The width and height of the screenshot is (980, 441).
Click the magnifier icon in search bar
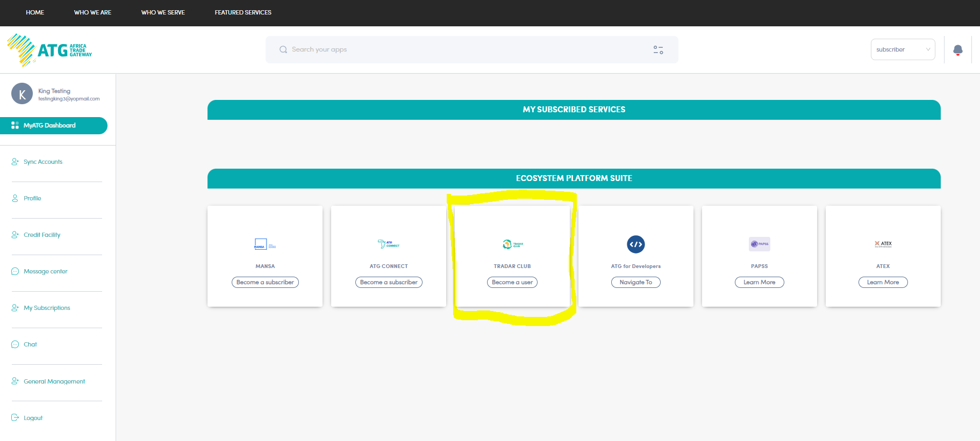pos(283,49)
